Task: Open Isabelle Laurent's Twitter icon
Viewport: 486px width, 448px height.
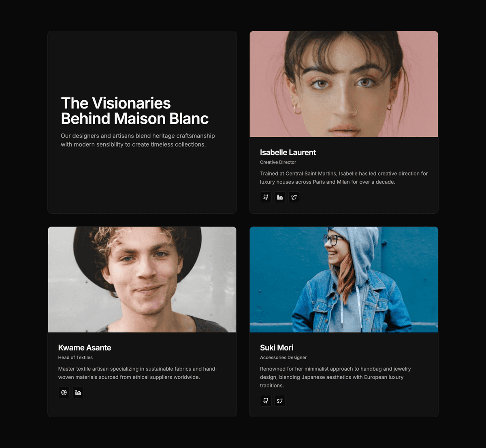Action: pyautogui.click(x=294, y=197)
